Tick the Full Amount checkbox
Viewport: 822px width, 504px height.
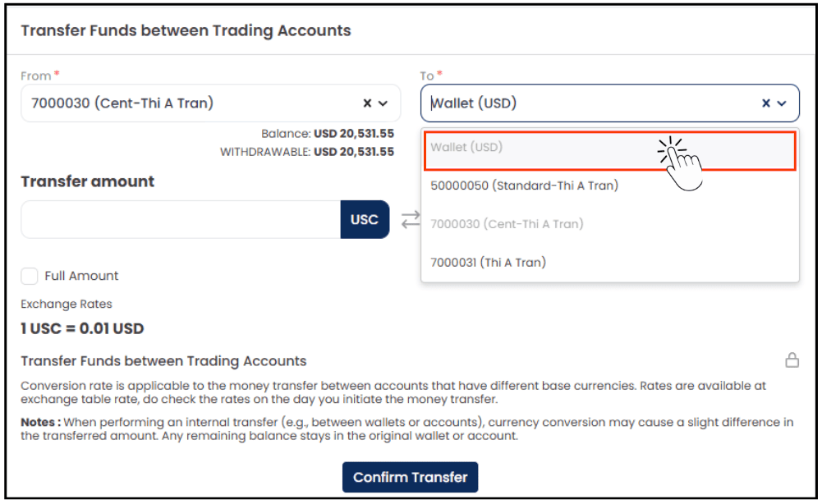pyautogui.click(x=30, y=276)
